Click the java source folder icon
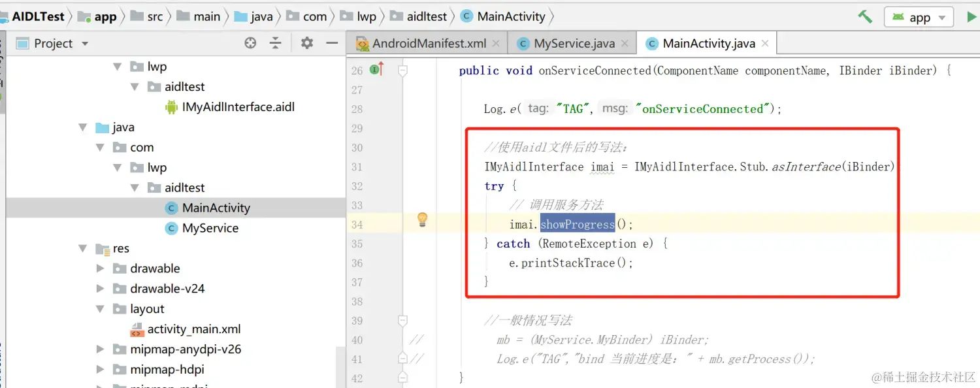This screenshot has width=980, height=388. click(102, 127)
